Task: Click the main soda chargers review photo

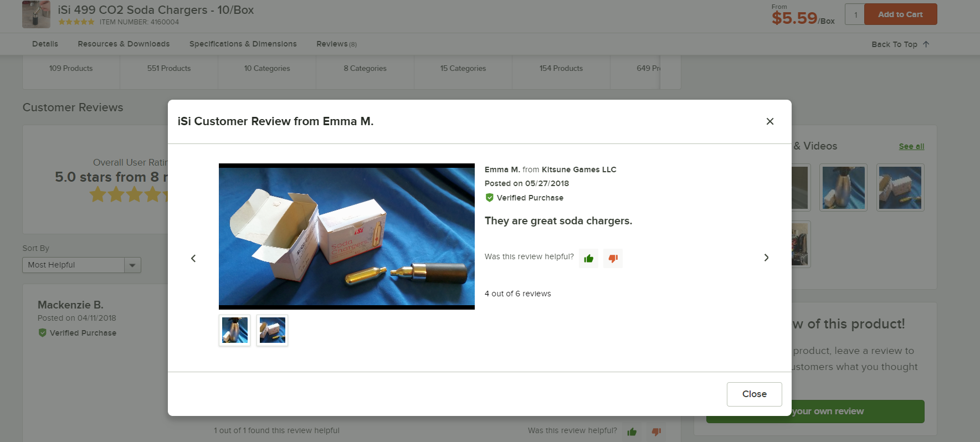Action: pos(347,237)
